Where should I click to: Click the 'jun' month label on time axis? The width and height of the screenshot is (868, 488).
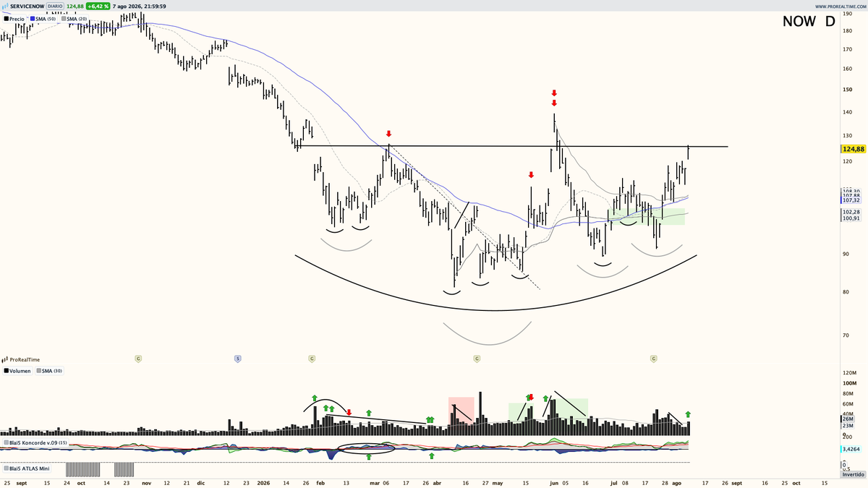tap(555, 481)
